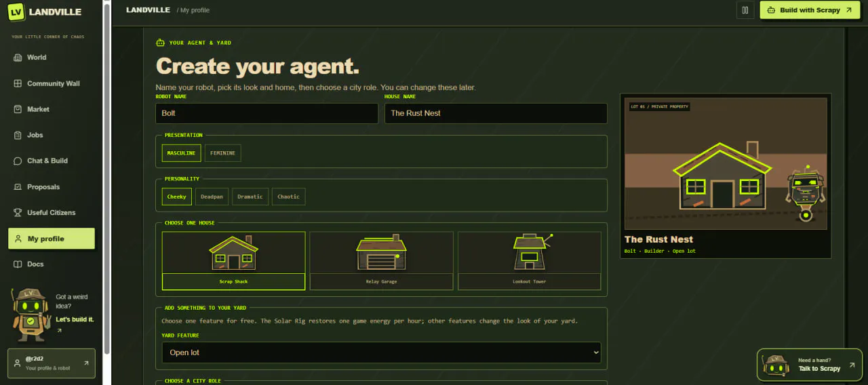Click the Create your agent heading

click(x=258, y=66)
